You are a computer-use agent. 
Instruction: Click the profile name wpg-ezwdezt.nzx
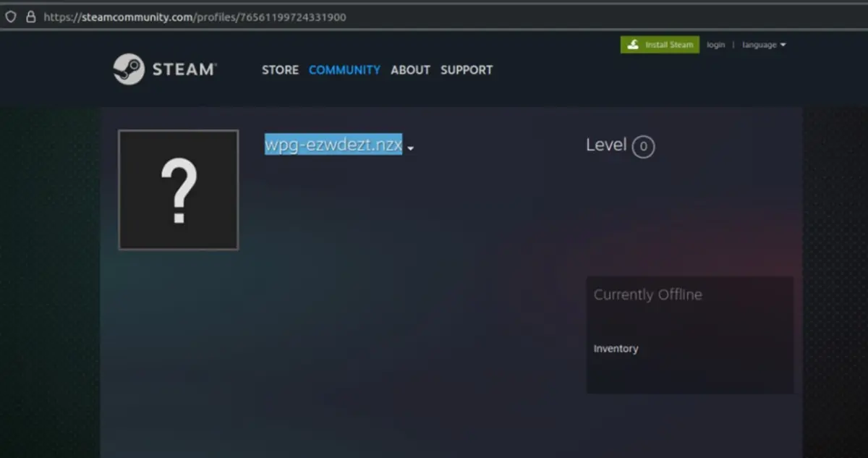point(333,145)
